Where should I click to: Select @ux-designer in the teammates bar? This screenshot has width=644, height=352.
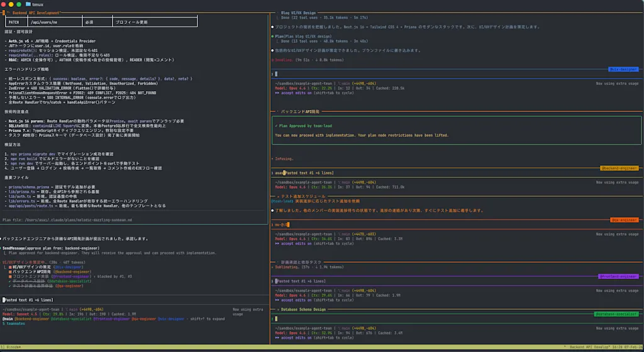[171, 319]
